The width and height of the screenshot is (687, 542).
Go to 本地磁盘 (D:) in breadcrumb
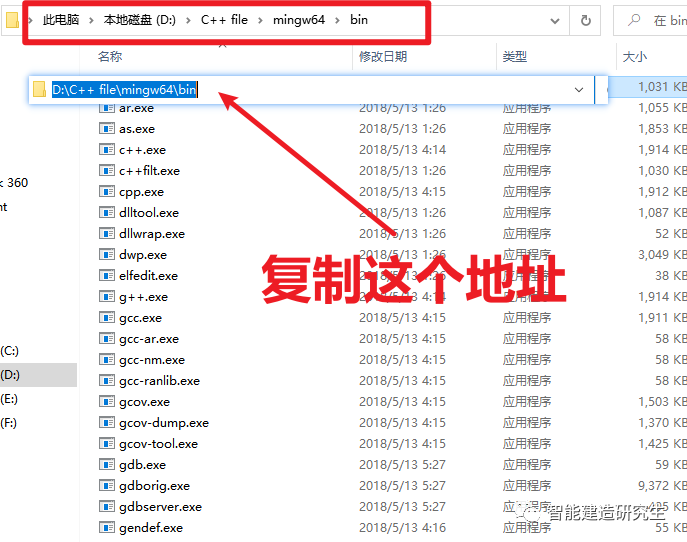tap(140, 20)
